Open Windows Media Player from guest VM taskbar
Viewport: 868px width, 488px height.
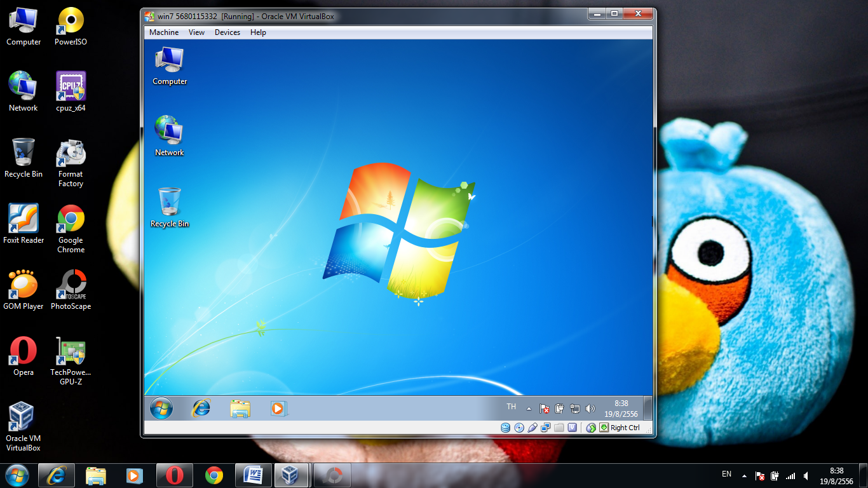278,409
